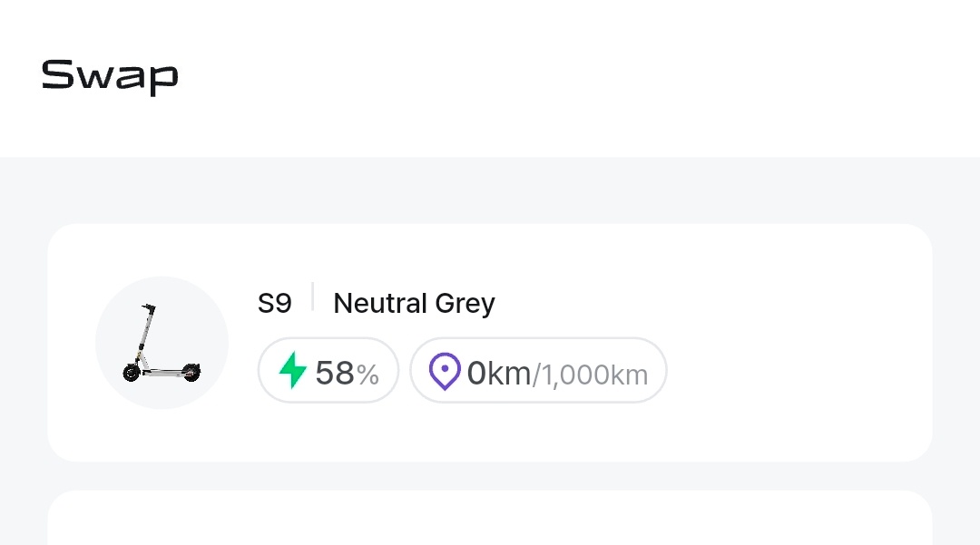Click the percent symbol after 58
The width and height of the screenshot is (980, 545).
(x=367, y=375)
